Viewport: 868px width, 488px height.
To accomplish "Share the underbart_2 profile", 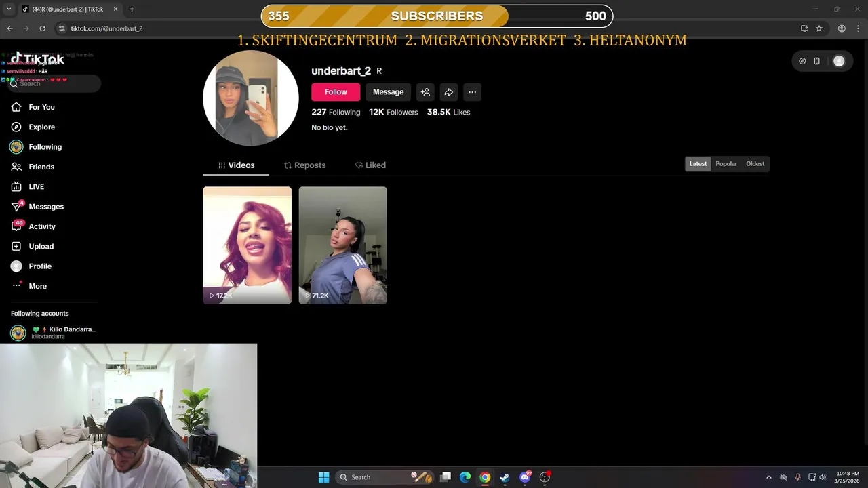I will (x=448, y=92).
